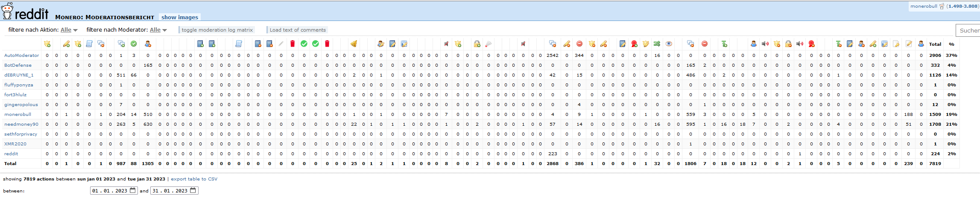Viewport: 980px width, 198px height.
Task: Open the AutoModerator moderator link
Action: (21, 56)
